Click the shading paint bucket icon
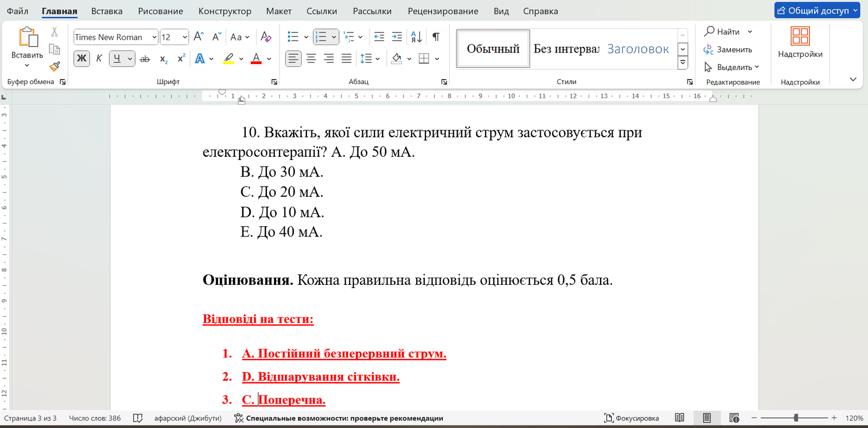868x428 pixels. click(x=397, y=59)
